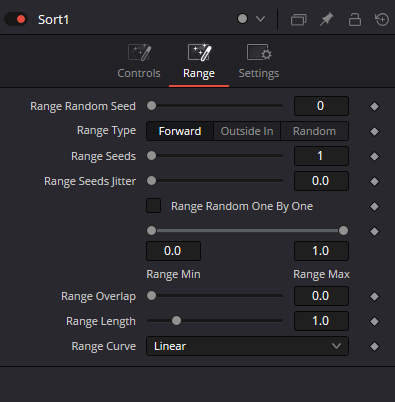Click the Range Type label

coord(106,130)
